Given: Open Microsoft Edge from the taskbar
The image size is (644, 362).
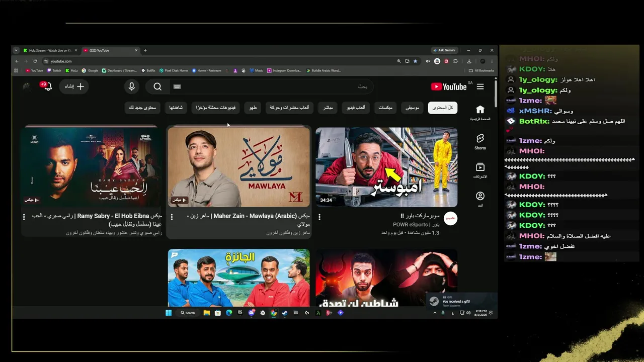Looking at the screenshot, I should pos(229,313).
